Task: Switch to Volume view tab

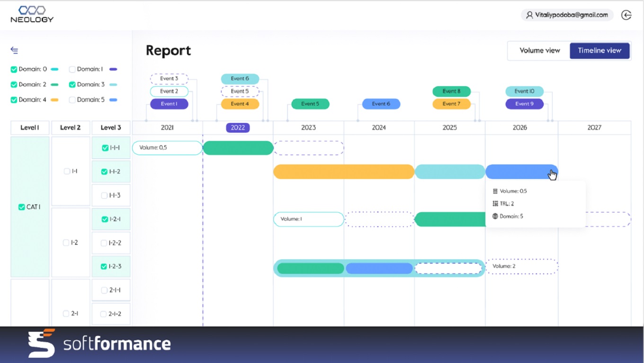Action: pyautogui.click(x=539, y=51)
